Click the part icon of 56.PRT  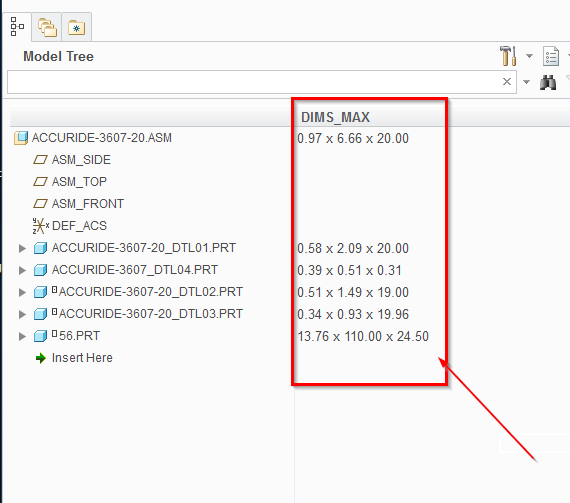coord(40,336)
